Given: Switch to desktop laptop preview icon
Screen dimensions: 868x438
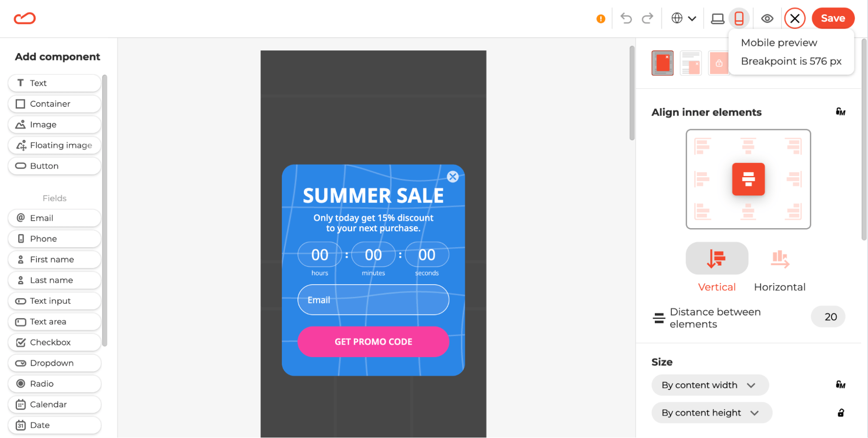Looking at the screenshot, I should pyautogui.click(x=717, y=18).
